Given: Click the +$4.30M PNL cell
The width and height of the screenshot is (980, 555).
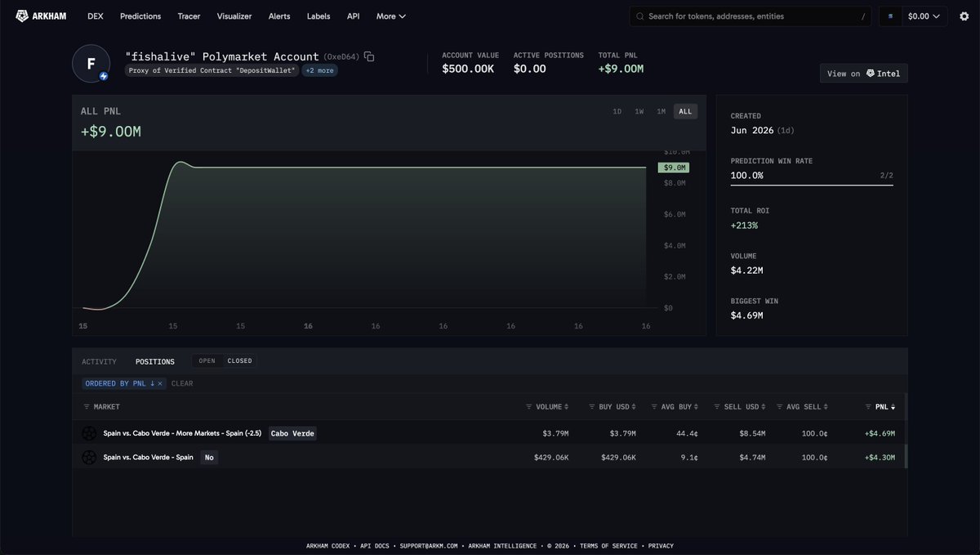Looking at the screenshot, I should 880,457.
